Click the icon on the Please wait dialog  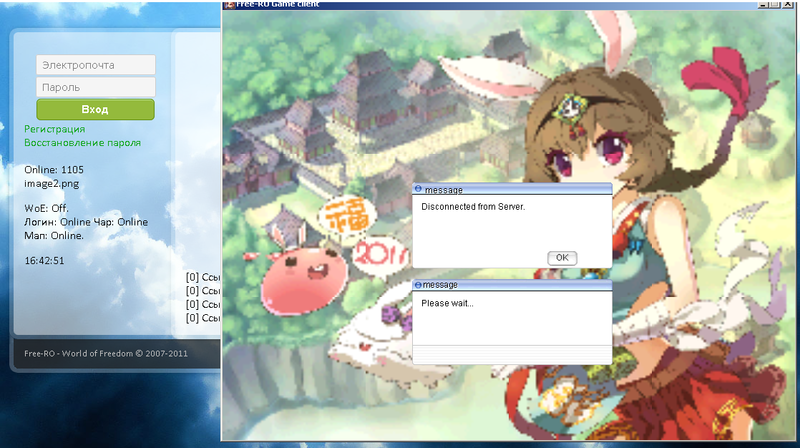click(418, 285)
